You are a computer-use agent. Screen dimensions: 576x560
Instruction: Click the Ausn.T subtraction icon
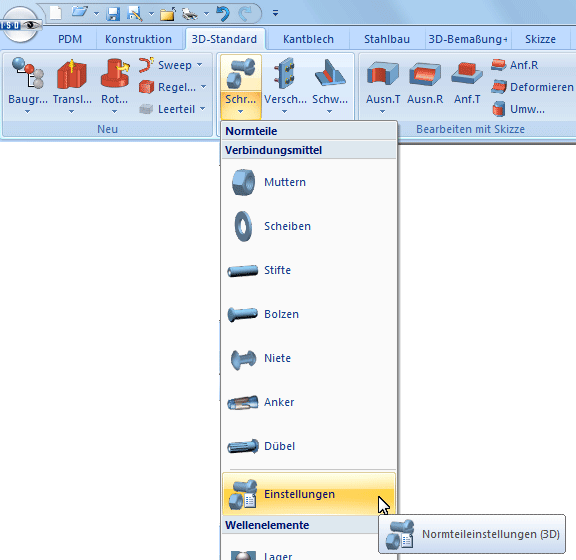tap(383, 73)
